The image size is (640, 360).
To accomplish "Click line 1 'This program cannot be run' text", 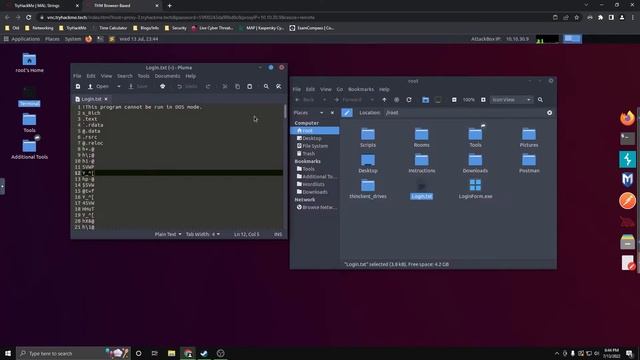I will click(x=142, y=107).
